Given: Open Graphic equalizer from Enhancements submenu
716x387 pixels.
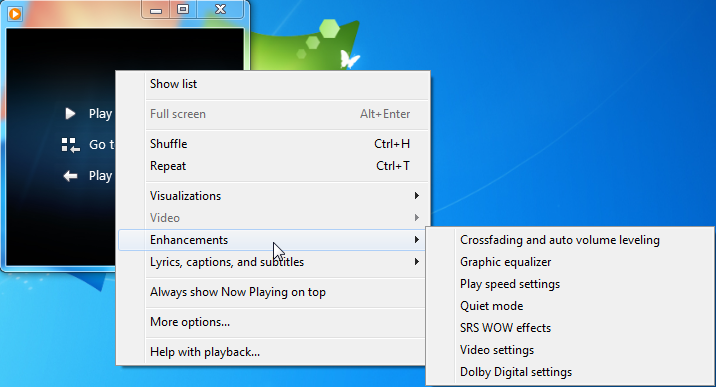Looking at the screenshot, I should [570, 262].
